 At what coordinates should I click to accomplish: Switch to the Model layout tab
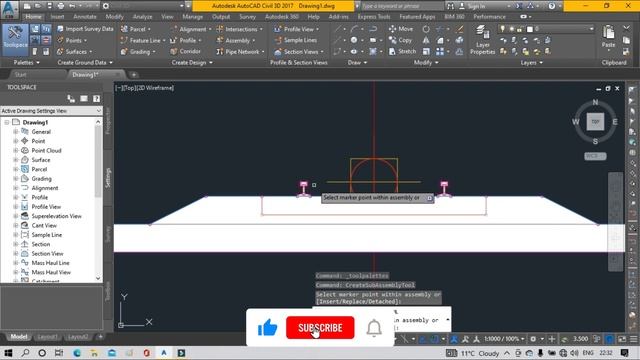[x=18, y=337]
